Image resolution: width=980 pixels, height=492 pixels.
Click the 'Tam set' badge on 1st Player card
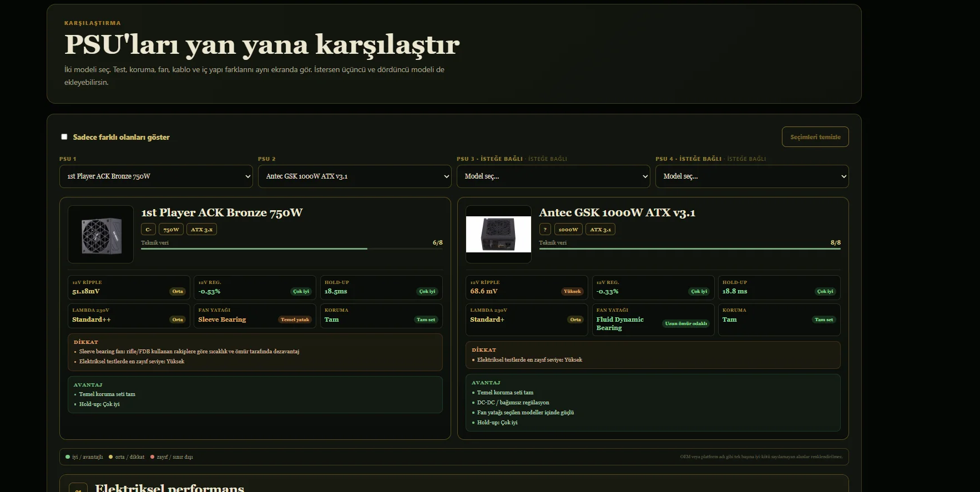(x=426, y=319)
